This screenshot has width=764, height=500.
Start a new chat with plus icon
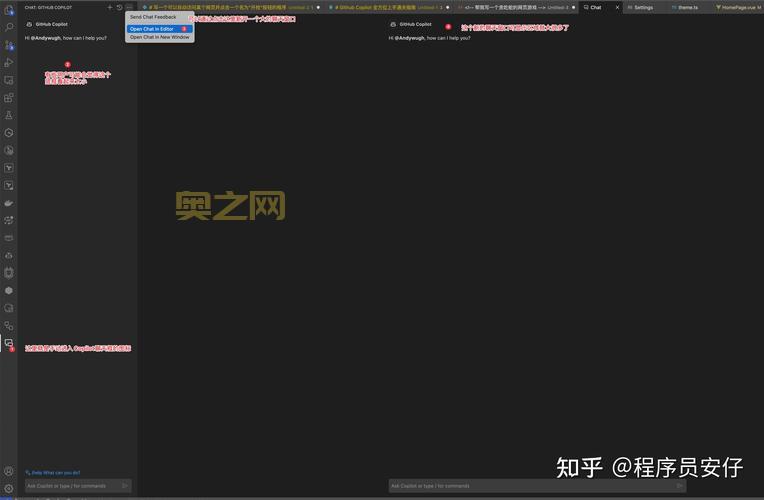110,7
